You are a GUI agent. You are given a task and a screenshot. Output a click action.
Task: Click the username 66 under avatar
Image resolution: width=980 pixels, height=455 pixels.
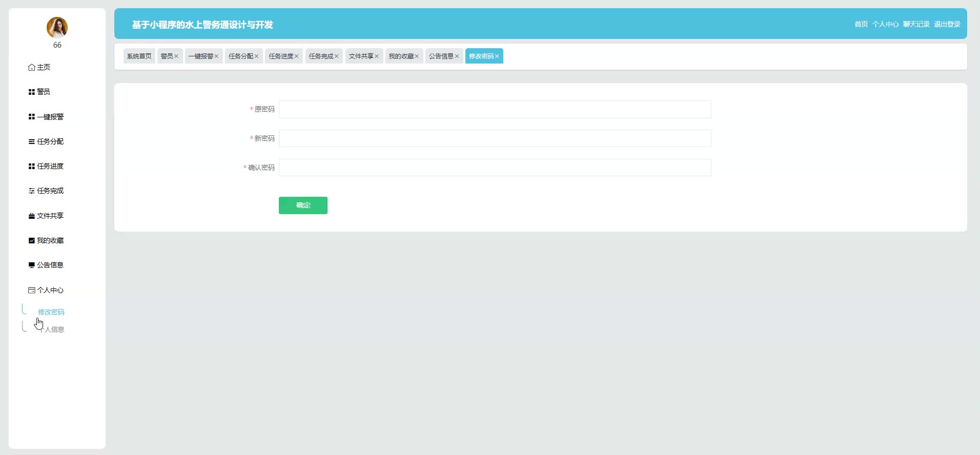[57, 45]
